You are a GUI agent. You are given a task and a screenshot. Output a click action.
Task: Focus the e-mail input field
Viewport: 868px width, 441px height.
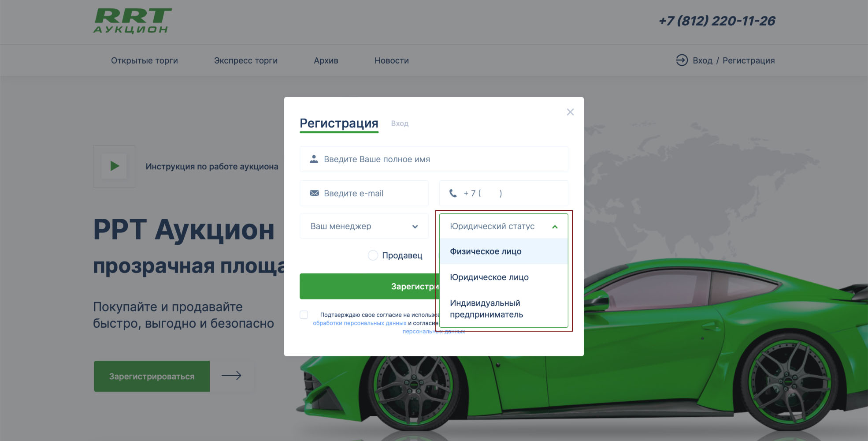coord(364,193)
